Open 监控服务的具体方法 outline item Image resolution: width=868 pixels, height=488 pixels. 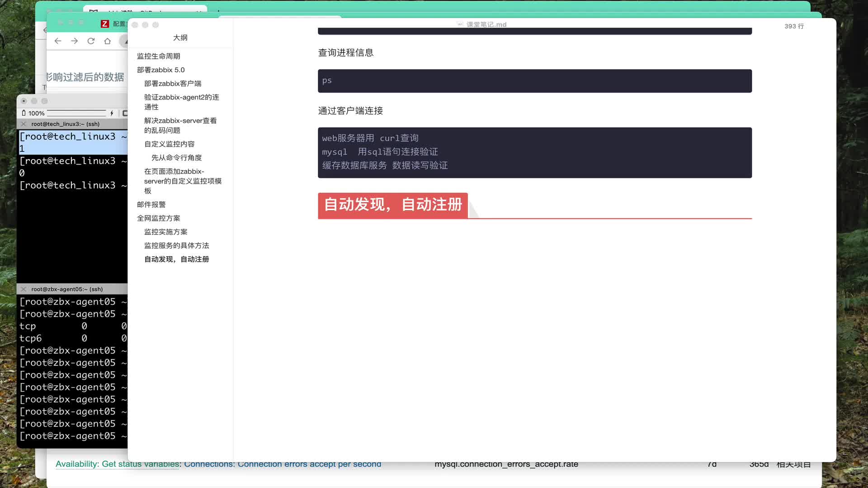click(x=176, y=245)
